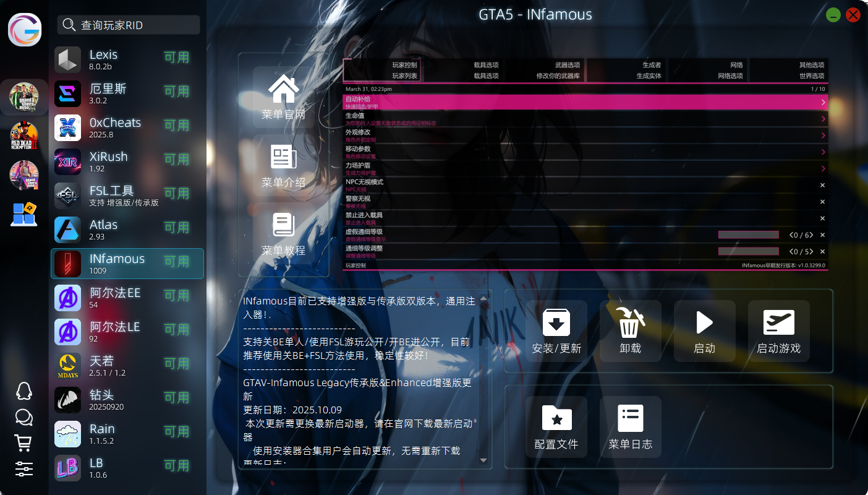Open the 配置文件 starred folder icon
Screen dimensions: 868x495
pos(556,419)
